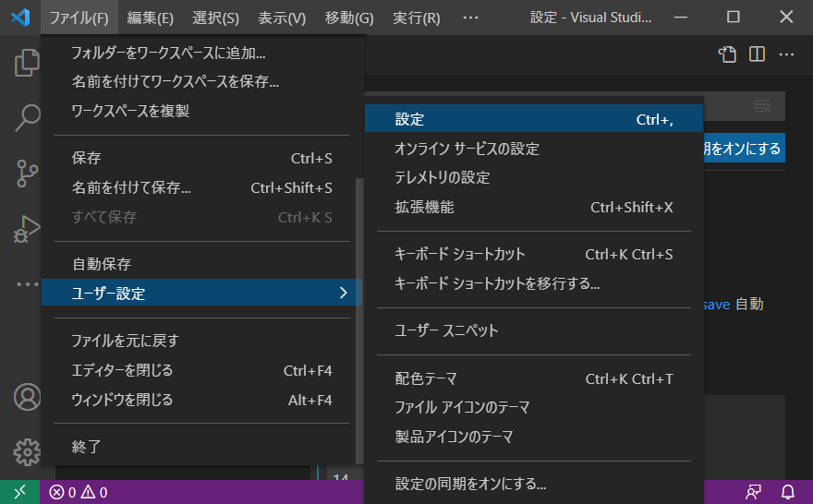Choose フォルダーをワークスペースに追加...
This screenshot has height=504, width=813.
202,53
